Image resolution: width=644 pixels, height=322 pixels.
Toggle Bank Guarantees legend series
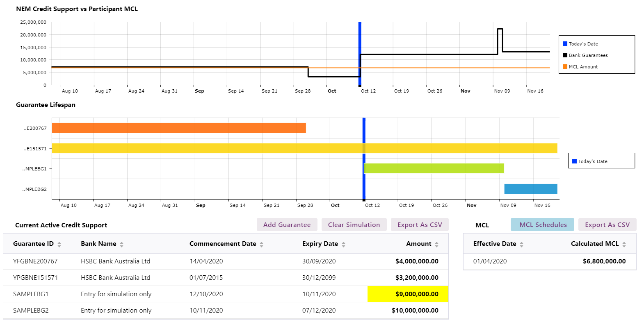click(x=588, y=55)
